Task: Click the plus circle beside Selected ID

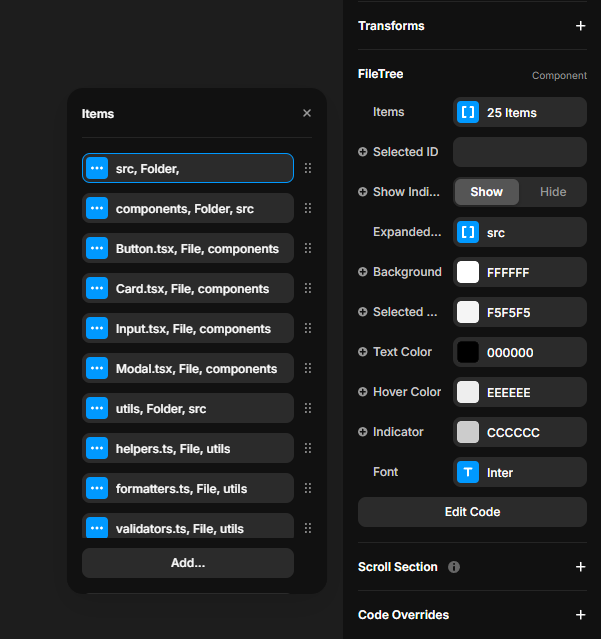Action: coord(363,152)
